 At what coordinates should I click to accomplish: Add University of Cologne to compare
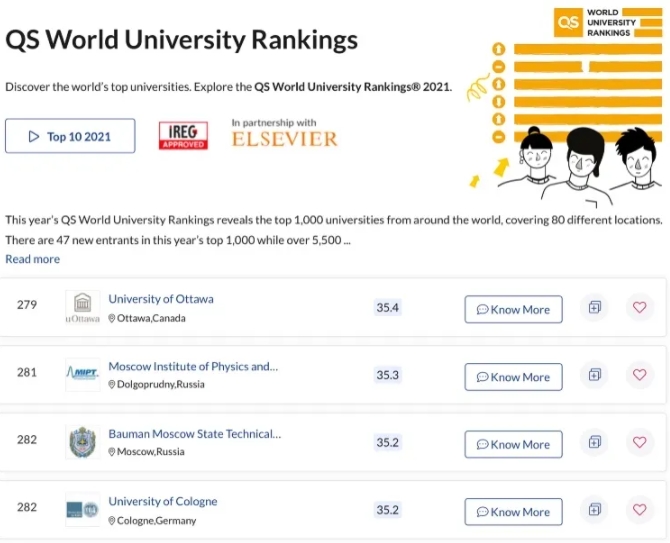click(594, 510)
